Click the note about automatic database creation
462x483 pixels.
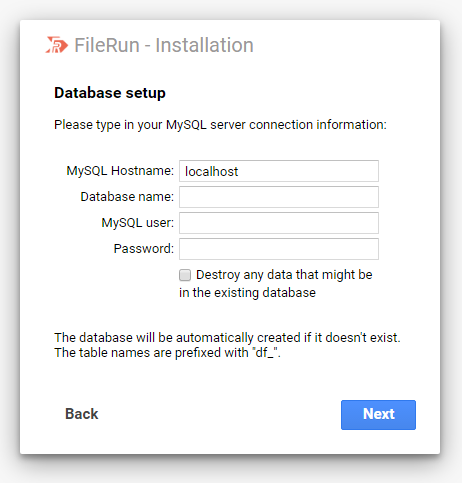pos(227,338)
